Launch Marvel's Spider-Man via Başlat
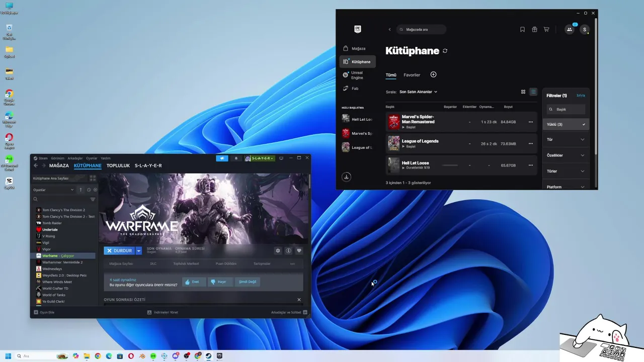This screenshot has height=362, width=644. [409, 127]
